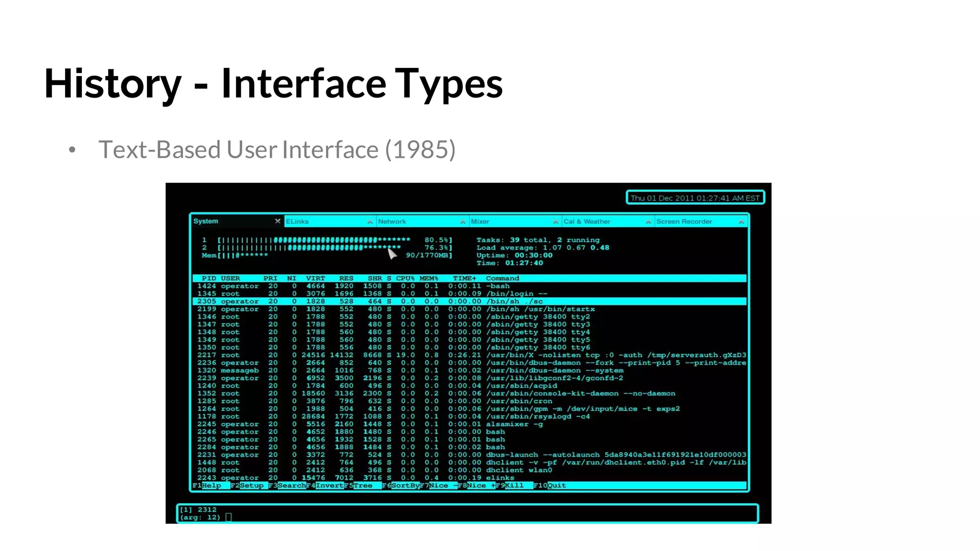Open the ELinks tab

click(x=330, y=221)
